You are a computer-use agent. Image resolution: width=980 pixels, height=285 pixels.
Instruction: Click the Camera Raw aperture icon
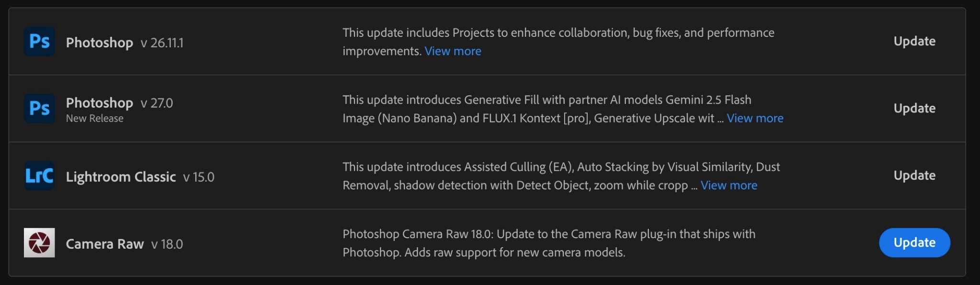click(x=39, y=242)
